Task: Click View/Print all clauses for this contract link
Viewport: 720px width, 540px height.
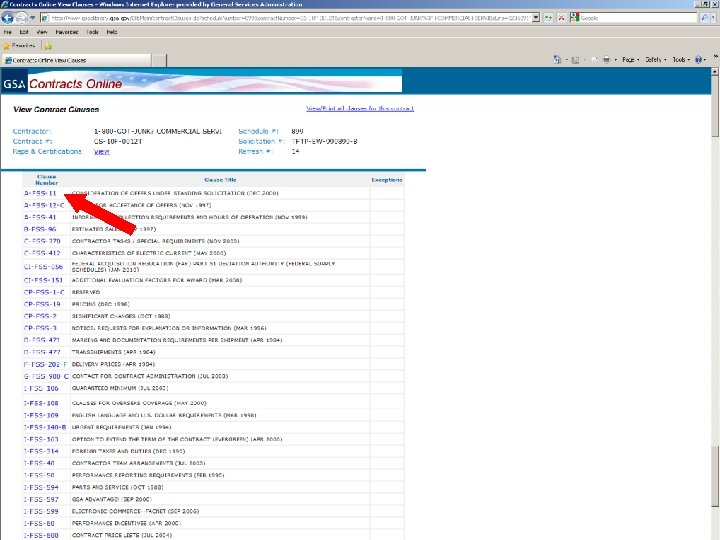Action: point(360,108)
